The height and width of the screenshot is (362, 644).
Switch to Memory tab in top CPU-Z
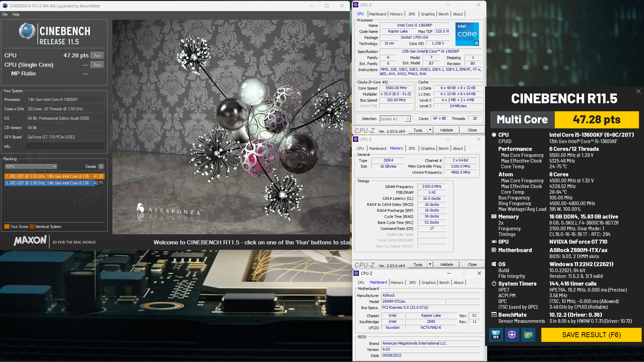point(396,14)
